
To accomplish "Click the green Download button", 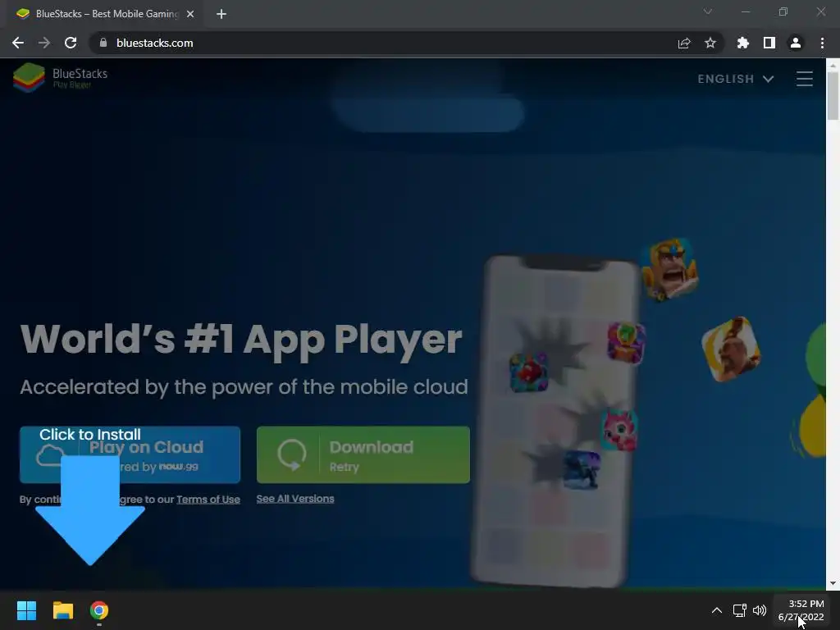I will [363, 454].
